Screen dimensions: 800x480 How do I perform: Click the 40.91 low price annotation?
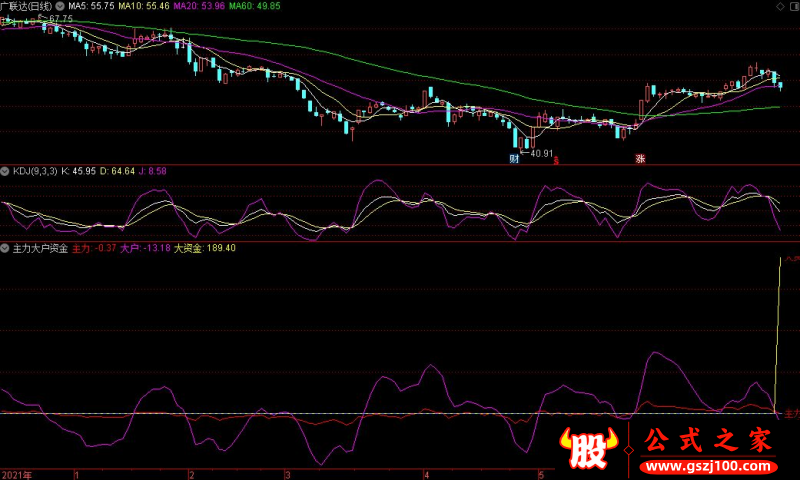tap(541, 153)
